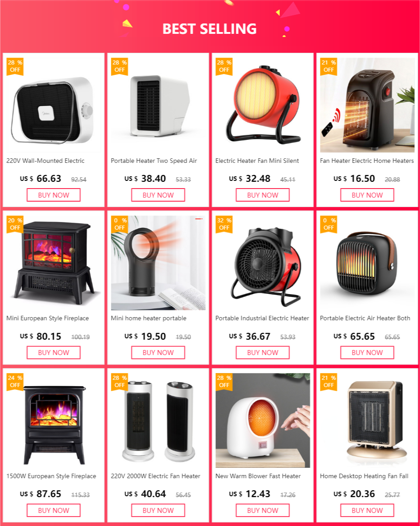Buy the heater priced at 66.63

point(54,195)
